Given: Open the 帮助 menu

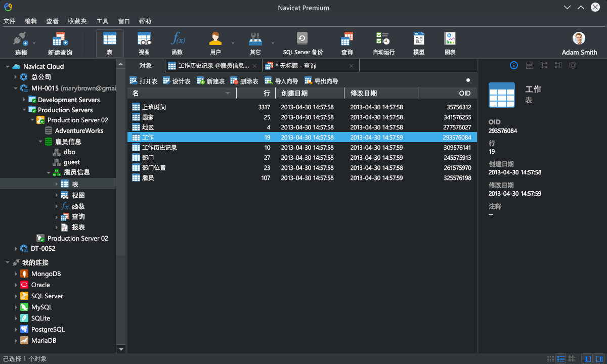Looking at the screenshot, I should pyautogui.click(x=145, y=21).
